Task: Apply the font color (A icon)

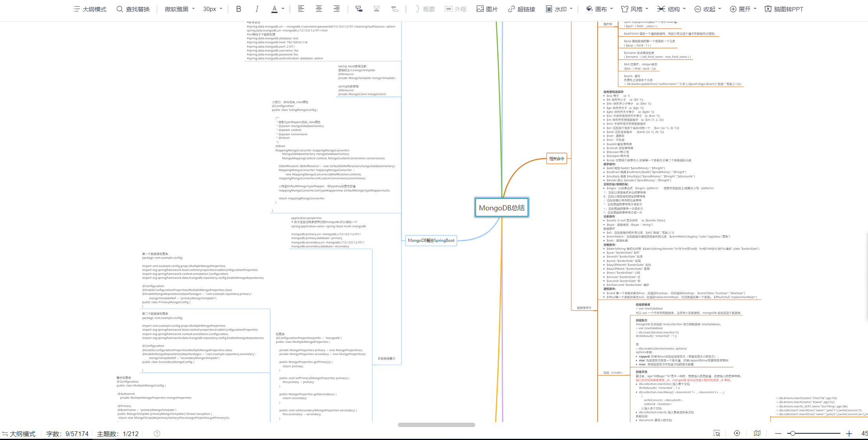Action: click(275, 9)
